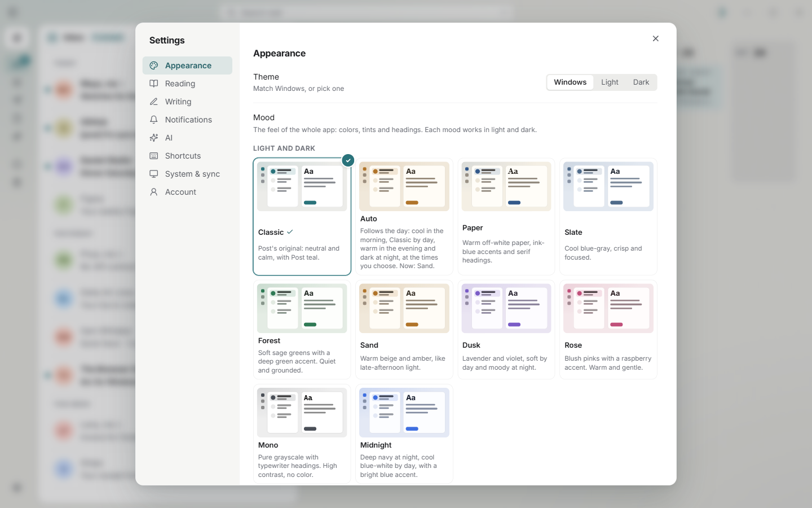
Task: Click the Account person icon
Action: 153,192
